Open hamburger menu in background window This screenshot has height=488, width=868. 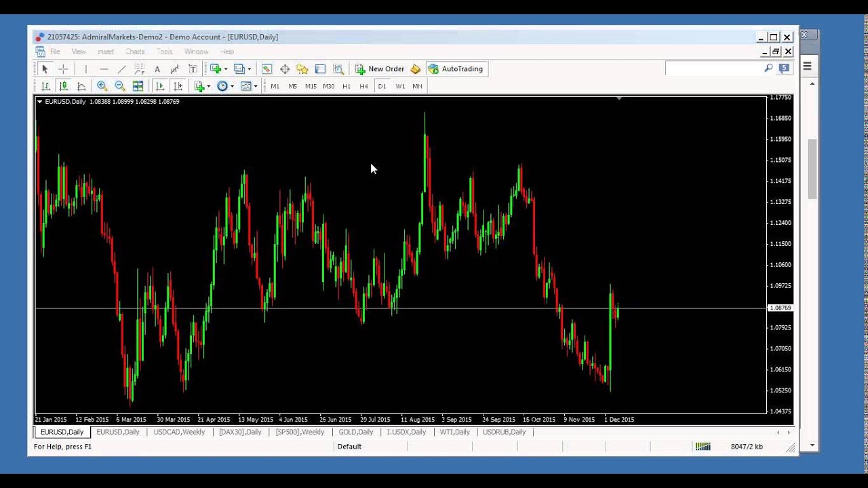[x=807, y=66]
